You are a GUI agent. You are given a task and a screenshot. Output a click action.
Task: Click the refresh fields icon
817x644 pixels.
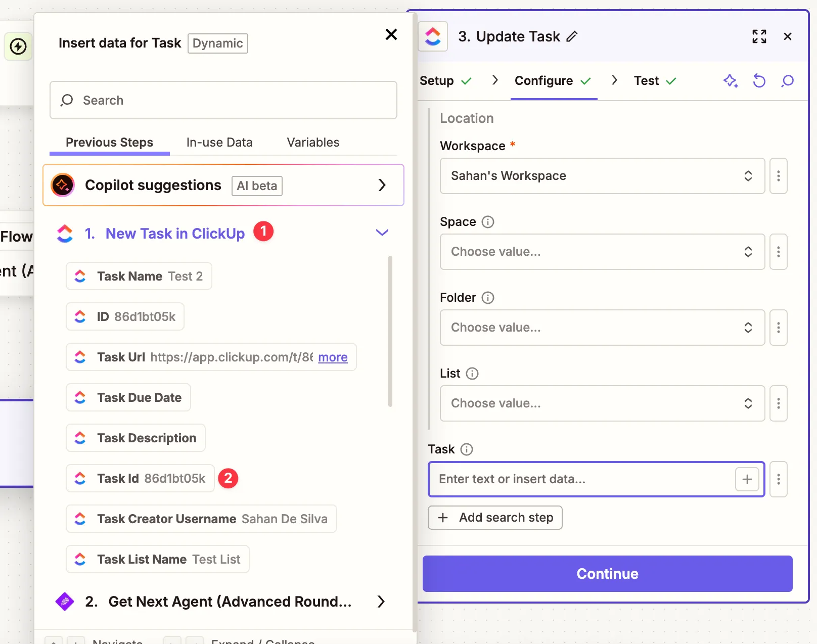759,81
